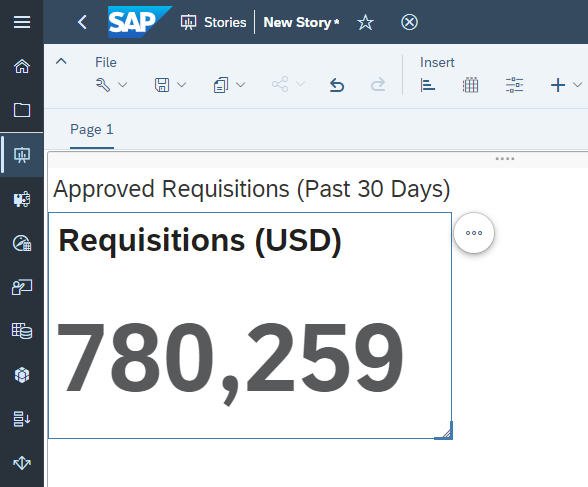Click the undo arrow in toolbar

coord(337,85)
